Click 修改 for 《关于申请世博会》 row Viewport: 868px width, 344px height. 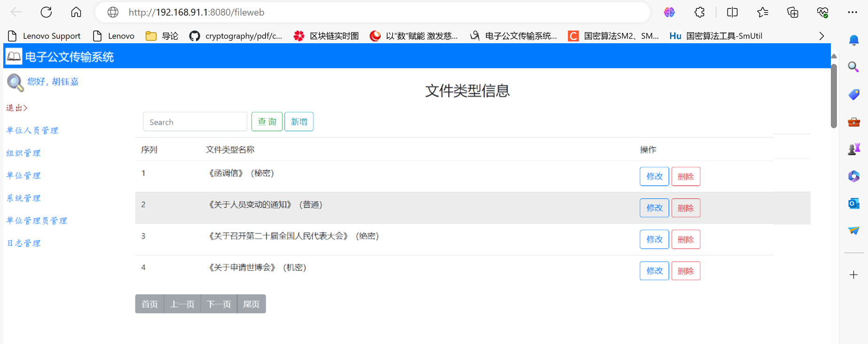[654, 271]
